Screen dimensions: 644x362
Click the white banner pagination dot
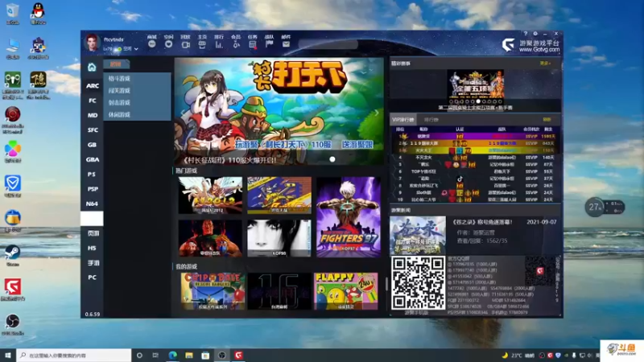tap(332, 159)
